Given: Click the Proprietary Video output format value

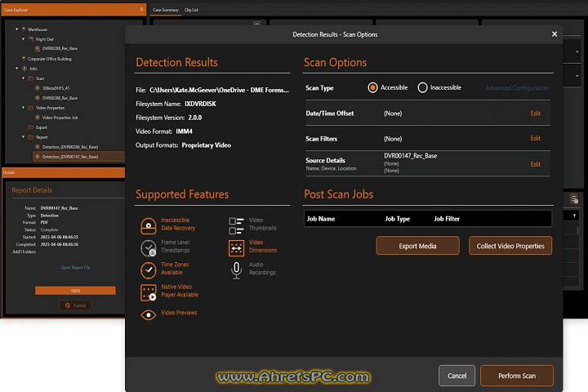Looking at the screenshot, I should click(x=207, y=145).
